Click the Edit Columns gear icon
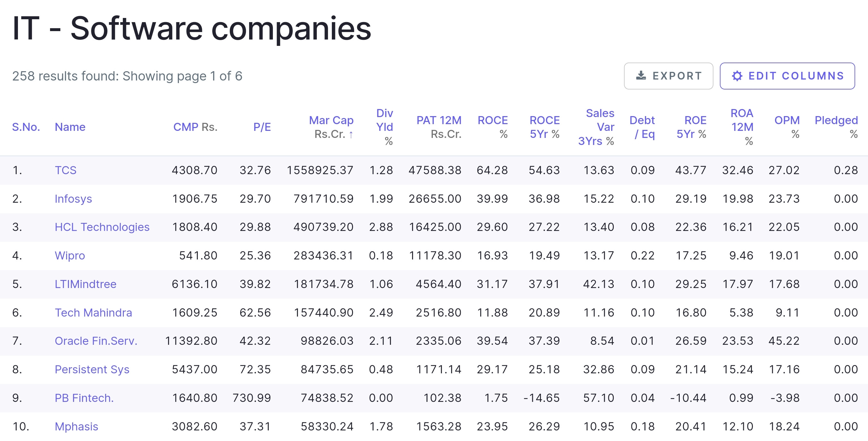 coord(737,76)
